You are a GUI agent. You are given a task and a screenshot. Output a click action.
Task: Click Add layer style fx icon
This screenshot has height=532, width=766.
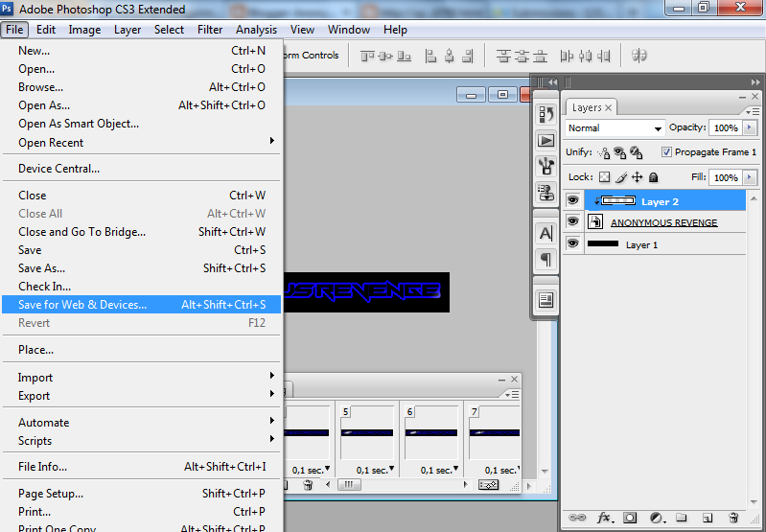click(x=605, y=518)
